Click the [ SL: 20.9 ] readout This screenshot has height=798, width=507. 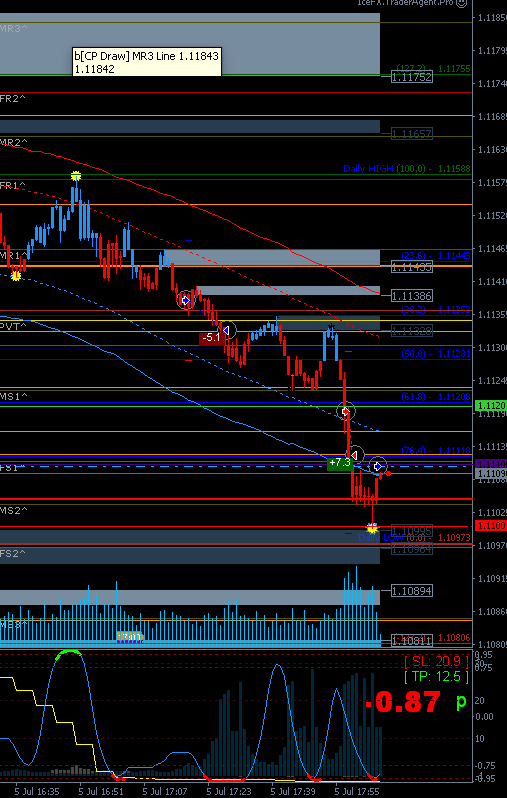tap(436, 661)
